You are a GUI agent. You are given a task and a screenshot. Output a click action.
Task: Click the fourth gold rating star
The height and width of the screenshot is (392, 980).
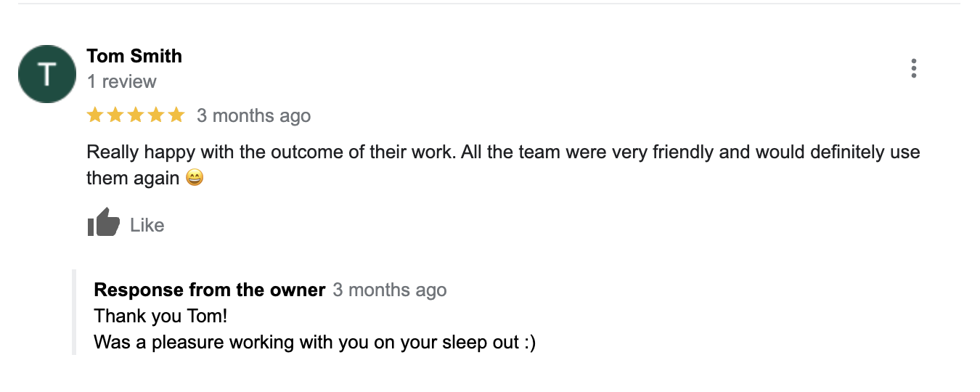point(156,115)
